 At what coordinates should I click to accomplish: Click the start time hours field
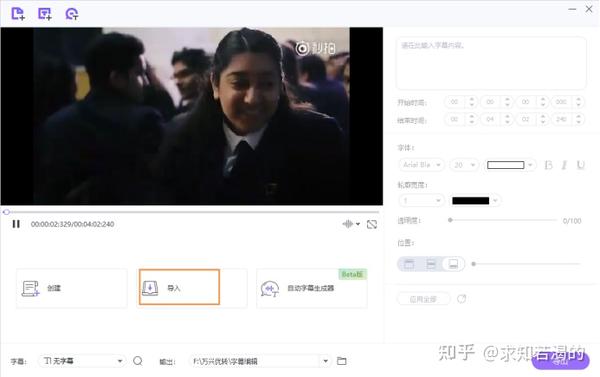454,102
